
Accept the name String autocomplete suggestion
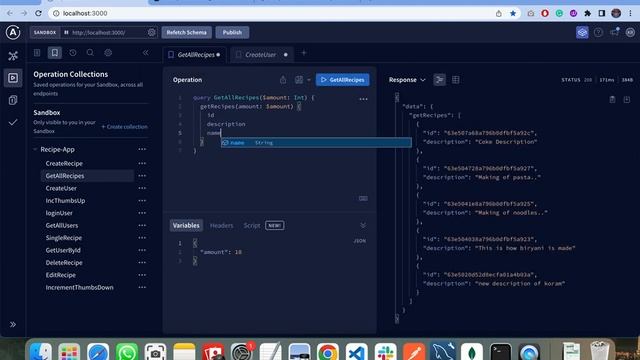point(316,142)
